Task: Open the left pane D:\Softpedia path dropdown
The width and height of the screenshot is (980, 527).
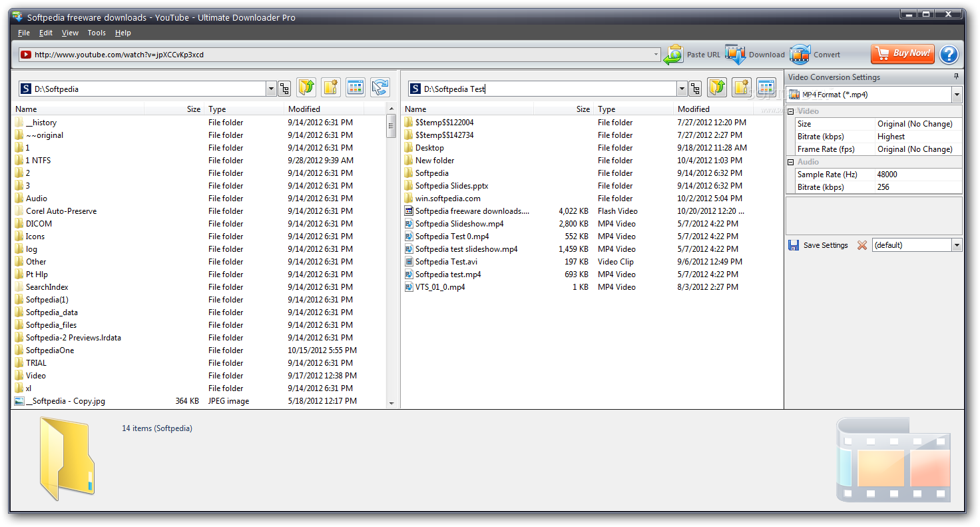Action: (271, 89)
